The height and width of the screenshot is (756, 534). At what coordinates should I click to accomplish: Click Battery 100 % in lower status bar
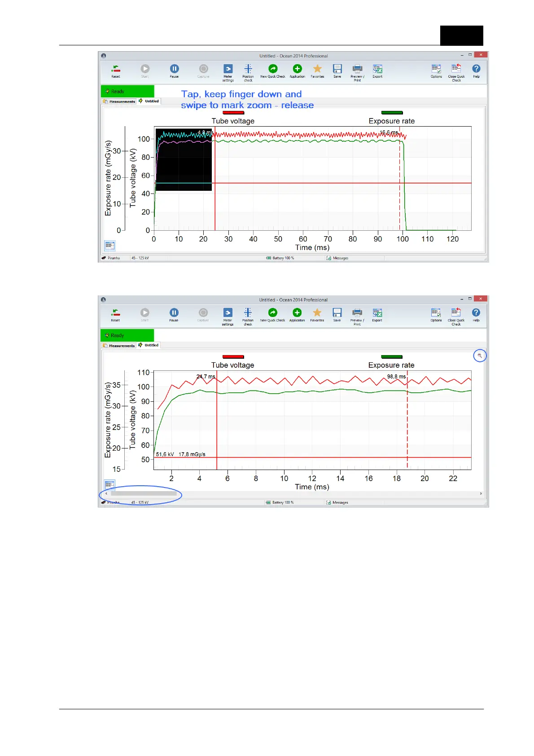[280, 502]
